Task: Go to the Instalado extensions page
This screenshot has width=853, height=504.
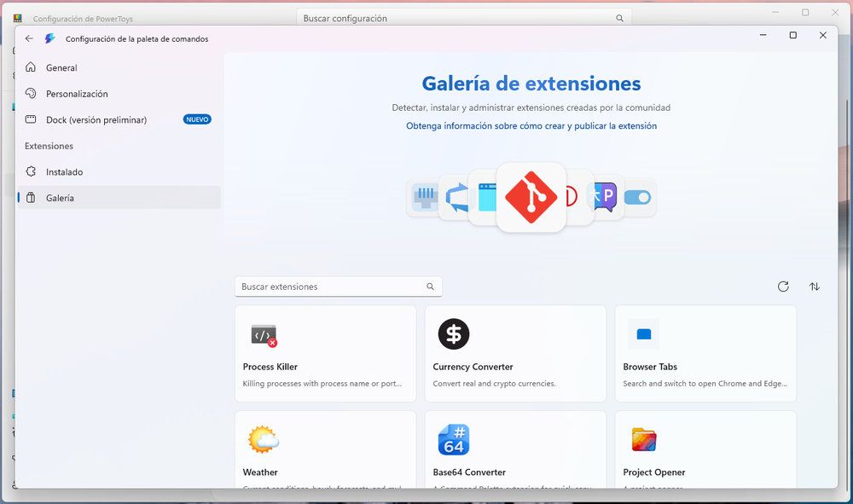Action: point(119,171)
